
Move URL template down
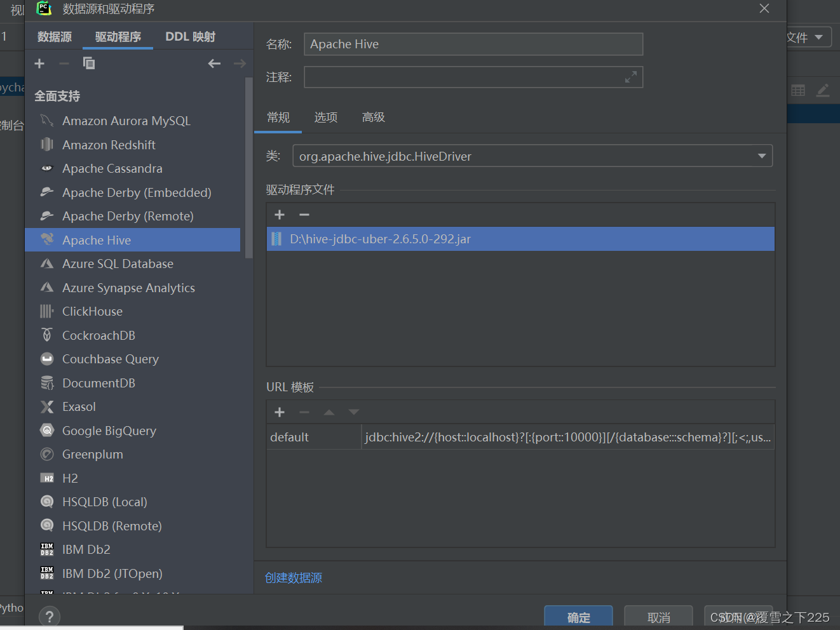point(354,413)
